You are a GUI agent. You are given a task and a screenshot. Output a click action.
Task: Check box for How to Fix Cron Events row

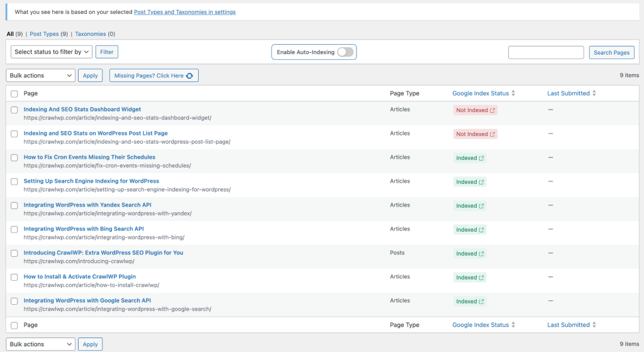click(x=14, y=157)
